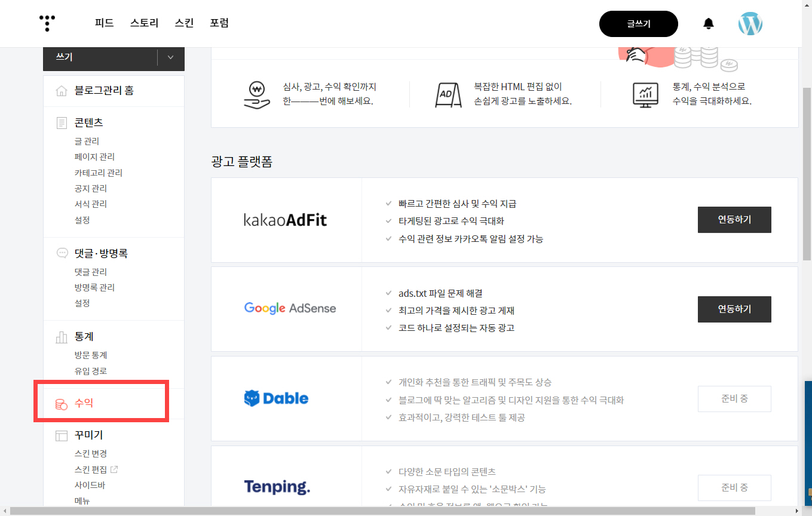The image size is (812, 516).
Task: Expand the 쓰기 dropdown arrow
Action: pyautogui.click(x=171, y=57)
